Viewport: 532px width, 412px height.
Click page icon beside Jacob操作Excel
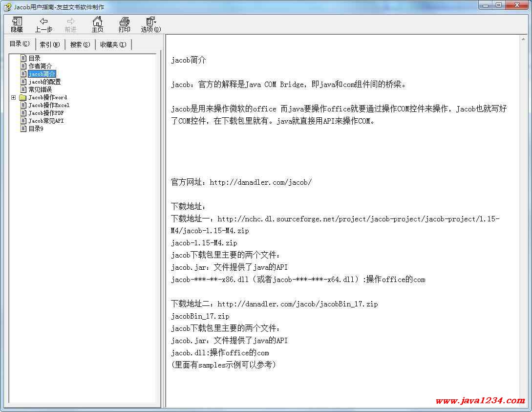[23, 105]
